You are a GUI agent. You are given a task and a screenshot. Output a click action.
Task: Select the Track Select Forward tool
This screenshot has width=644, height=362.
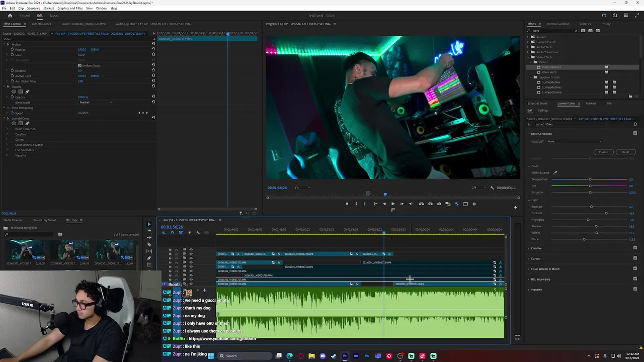coord(149,231)
